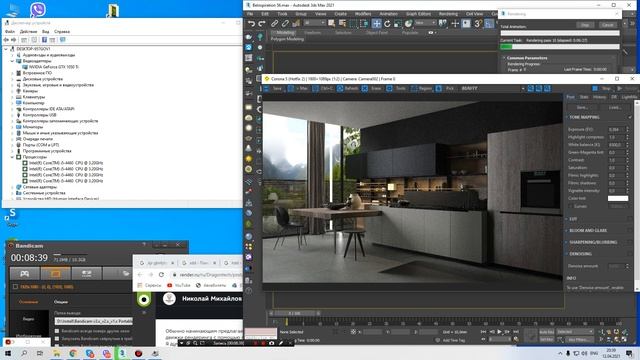Click the Pick tool in Corona frame buffer
Viewport: 640px width, 360px height.
[445, 88]
